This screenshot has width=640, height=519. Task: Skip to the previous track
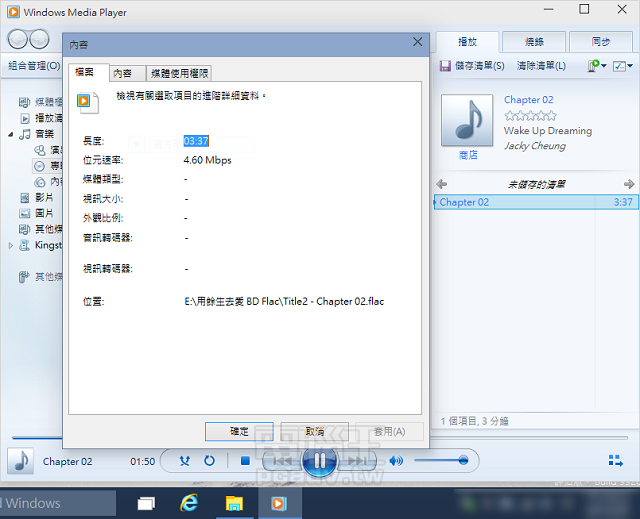coord(282,461)
